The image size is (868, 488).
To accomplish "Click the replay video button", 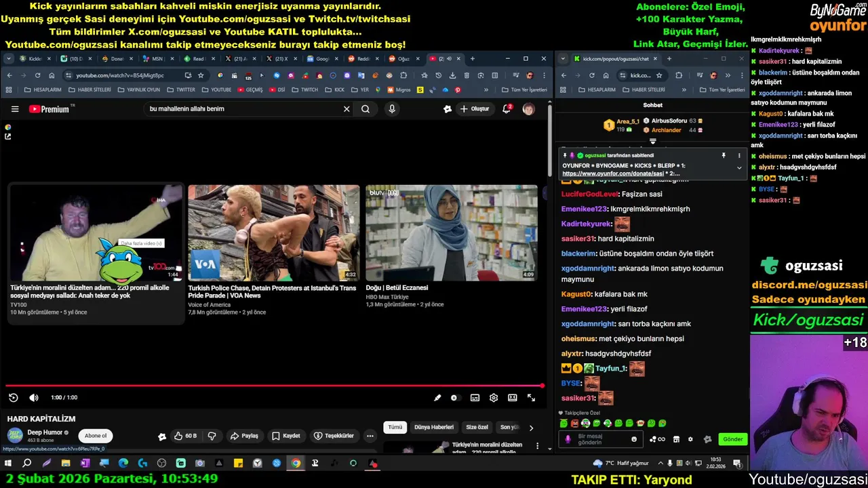I will 13,398.
